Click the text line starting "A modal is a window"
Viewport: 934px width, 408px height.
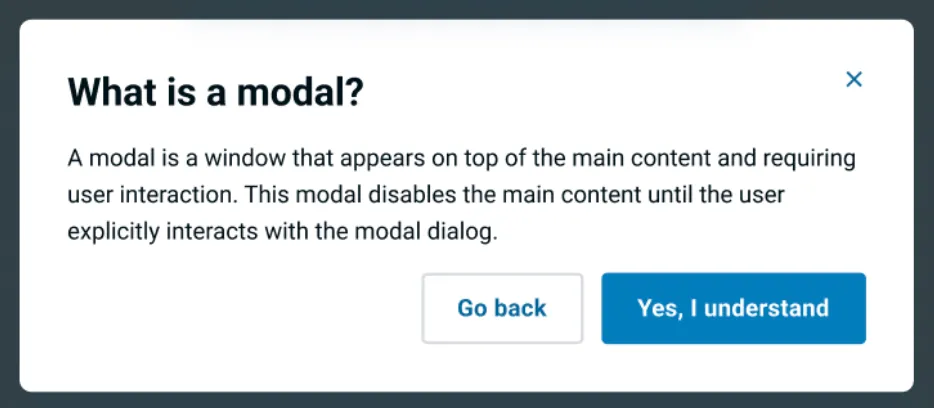click(x=460, y=159)
